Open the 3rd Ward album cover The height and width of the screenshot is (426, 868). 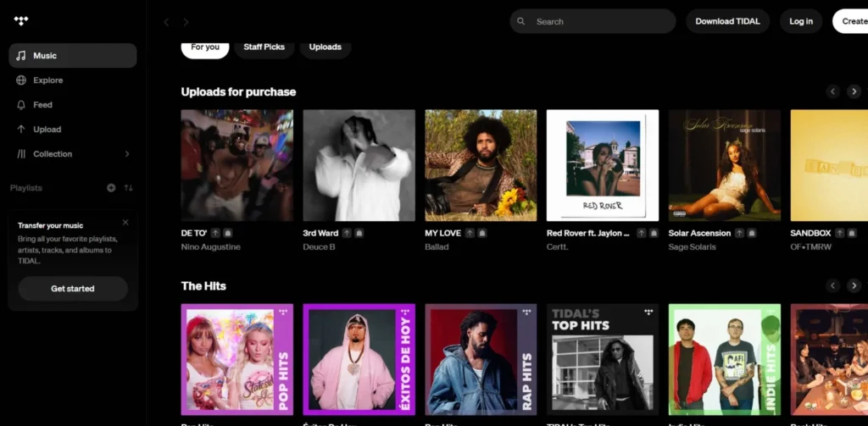coord(359,165)
